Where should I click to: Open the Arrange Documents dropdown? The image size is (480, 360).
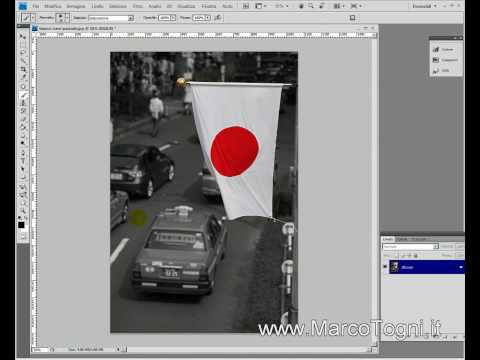pyautogui.click(x=339, y=6)
